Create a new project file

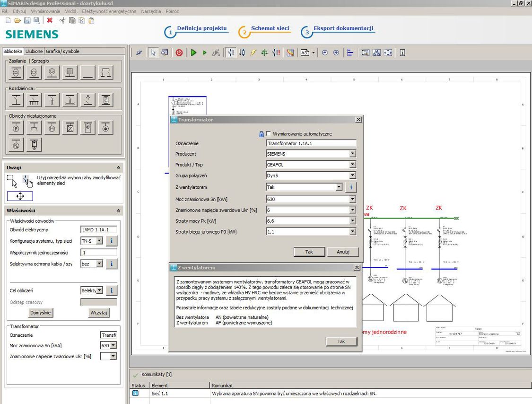pos(8,21)
